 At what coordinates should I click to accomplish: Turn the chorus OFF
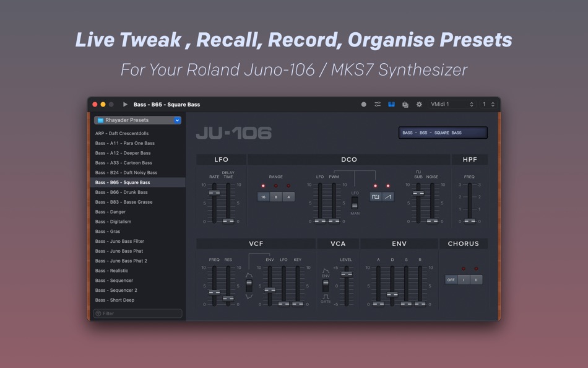click(451, 279)
